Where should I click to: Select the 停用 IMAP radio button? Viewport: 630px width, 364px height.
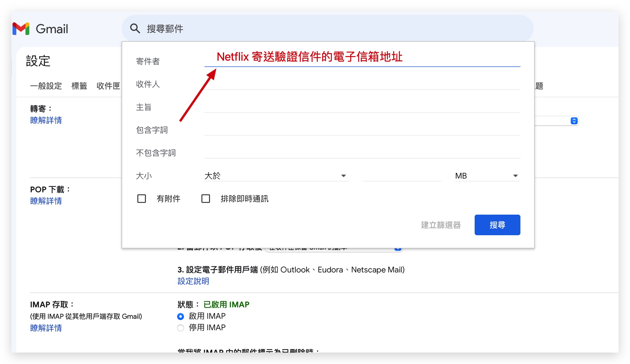181,328
